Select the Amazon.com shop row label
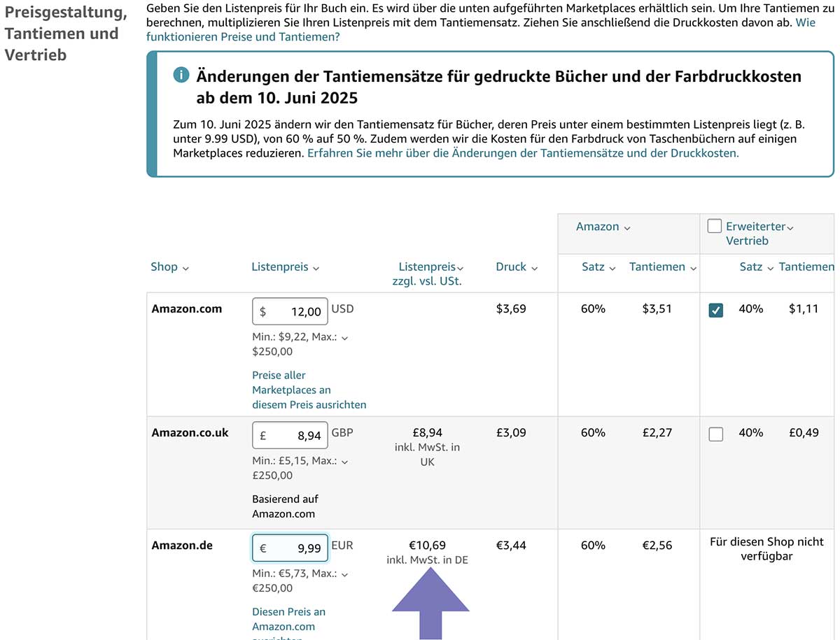Screen dimensions: 840x640 tap(186, 308)
